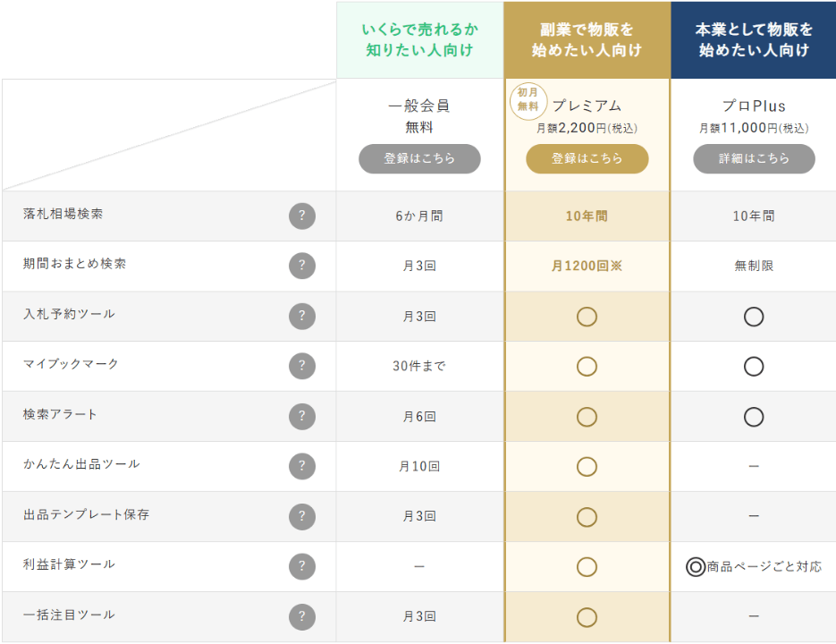Screen dimensions: 836x644
Task: Click help icon for 検索アラート
Action: click(x=302, y=416)
